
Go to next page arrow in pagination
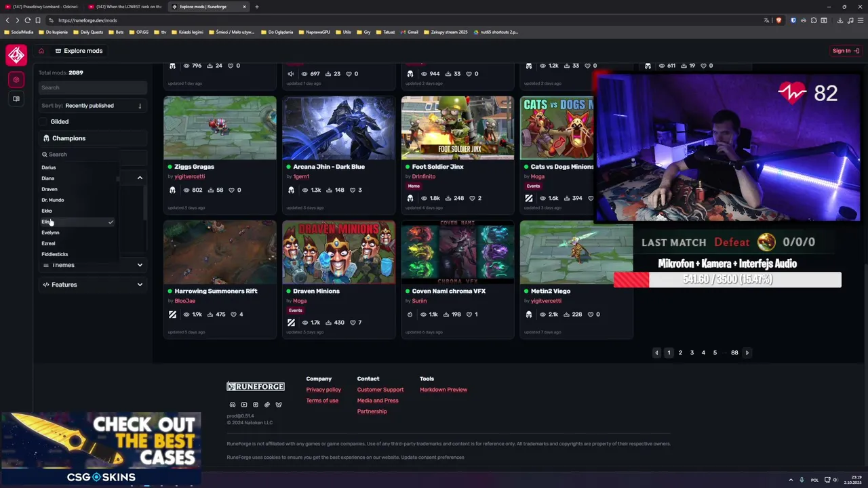click(747, 352)
